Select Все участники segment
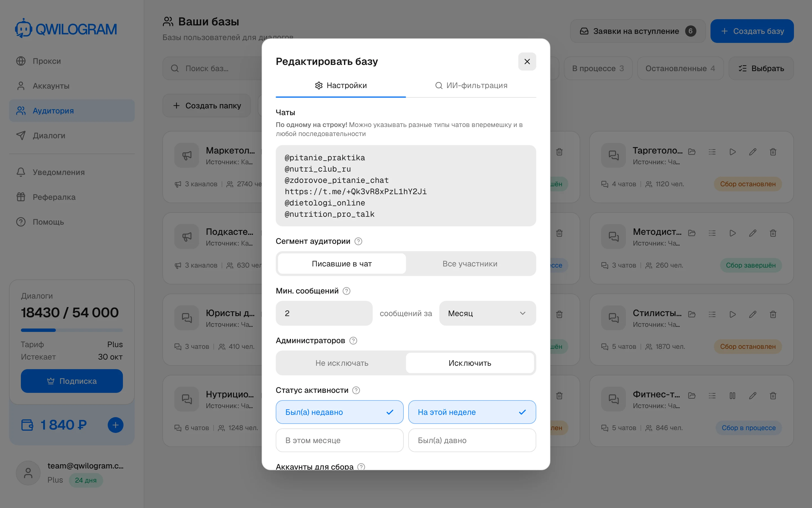This screenshot has height=508, width=812. [470, 264]
